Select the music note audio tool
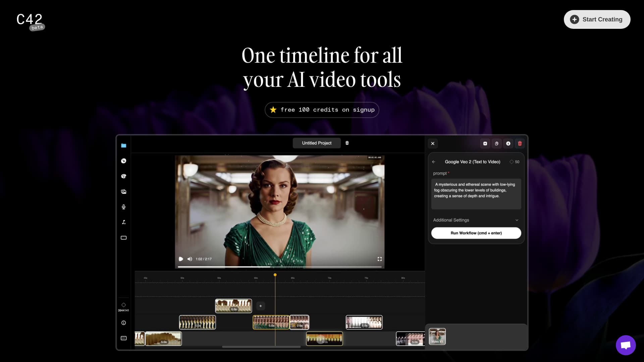 click(x=123, y=222)
